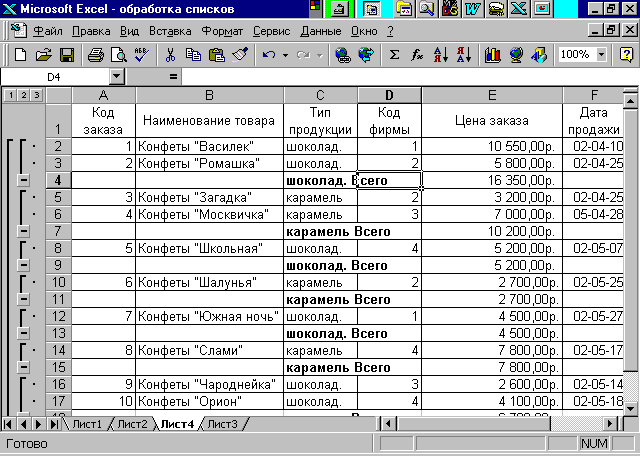Sort ascending with А-Я icon
The image size is (640, 456).
(x=441, y=54)
